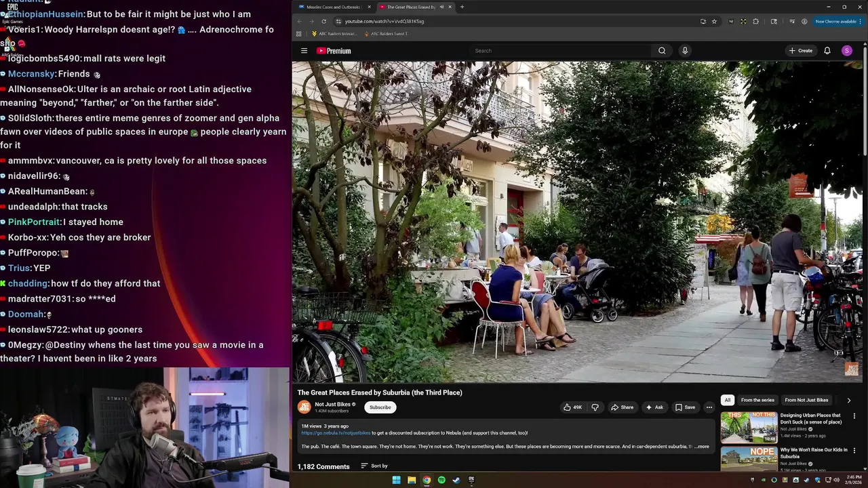
Task: Open the purple account avatar menu
Action: (x=847, y=51)
